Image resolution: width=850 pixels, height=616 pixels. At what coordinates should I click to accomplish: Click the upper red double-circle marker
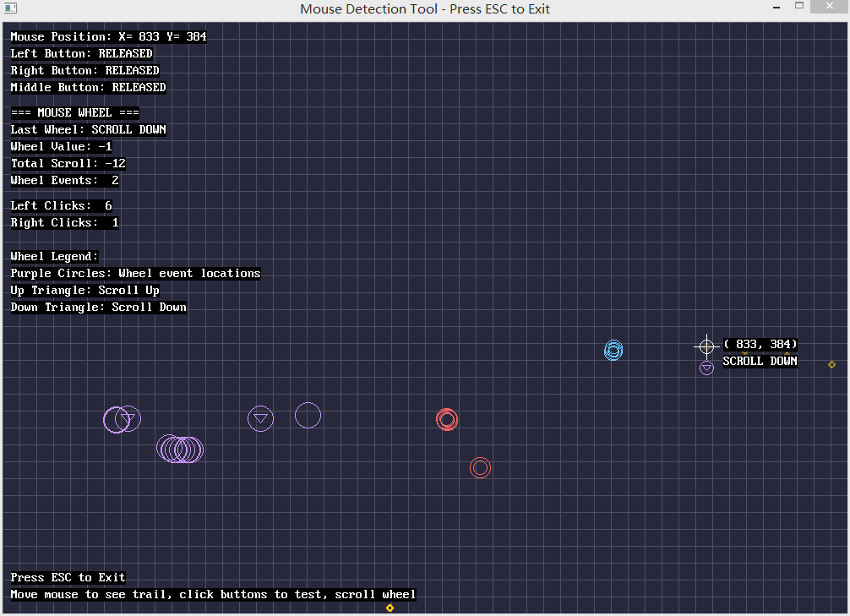pos(447,419)
